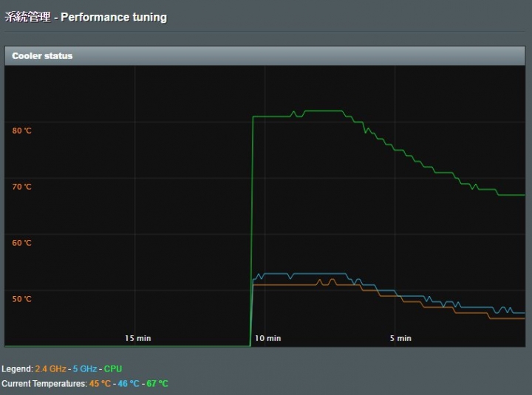Click the 10 min time marker
The image size is (532, 395).
(267, 338)
